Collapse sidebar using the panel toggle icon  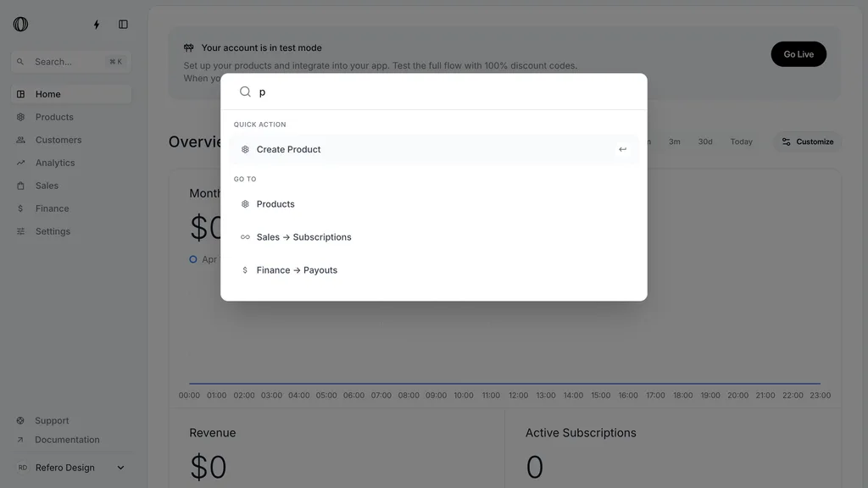[x=123, y=25]
